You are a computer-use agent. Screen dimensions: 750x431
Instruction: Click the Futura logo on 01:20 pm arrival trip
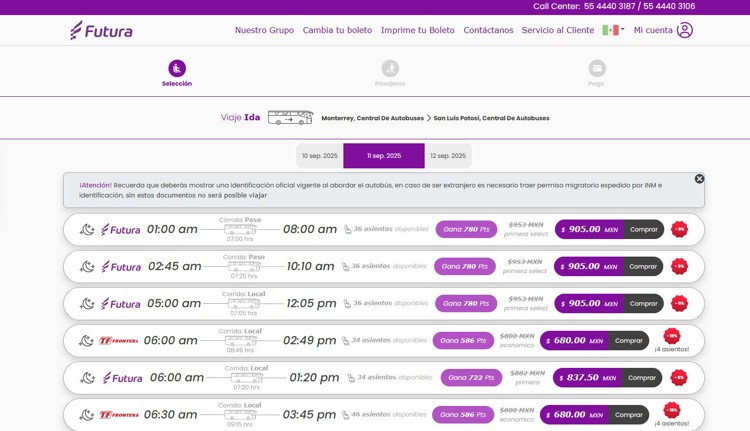(122, 378)
